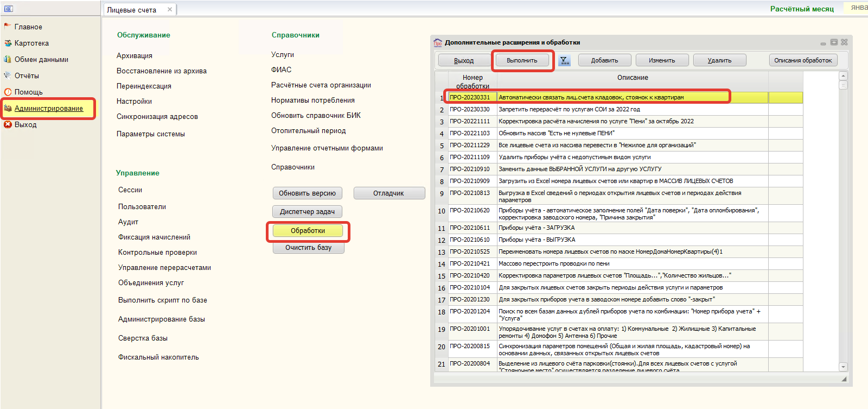Select row ПРО-20221103 Обновить массив
The height and width of the screenshot is (409, 868).
point(620,133)
